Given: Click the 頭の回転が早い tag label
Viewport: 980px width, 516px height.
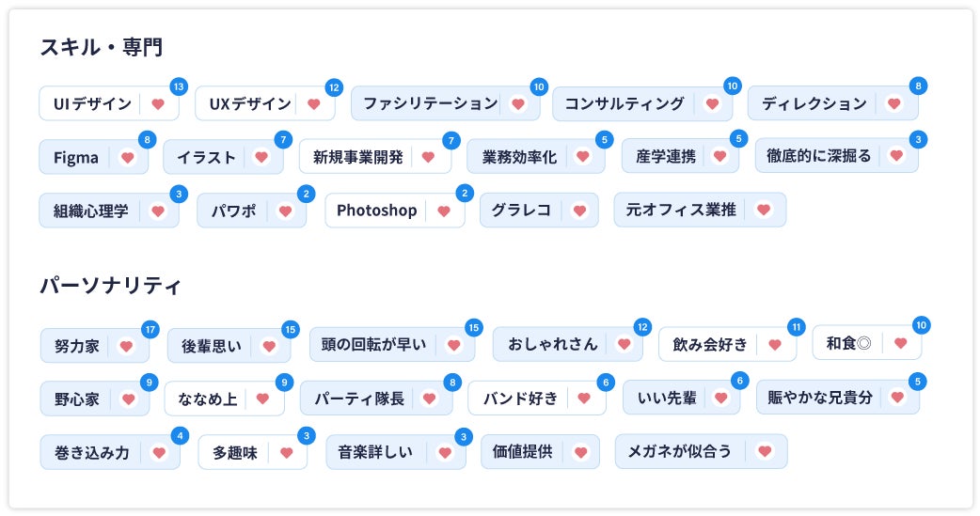Looking at the screenshot, I should tap(373, 345).
